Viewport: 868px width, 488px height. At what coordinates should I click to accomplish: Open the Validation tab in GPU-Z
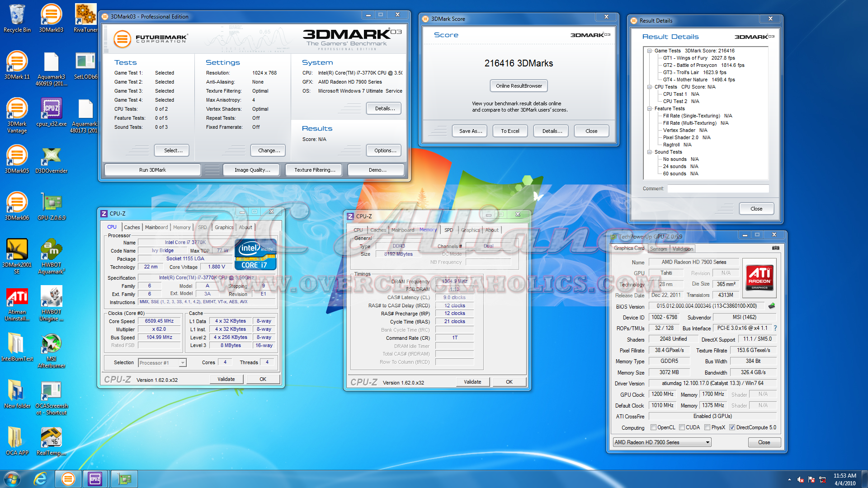(x=682, y=249)
